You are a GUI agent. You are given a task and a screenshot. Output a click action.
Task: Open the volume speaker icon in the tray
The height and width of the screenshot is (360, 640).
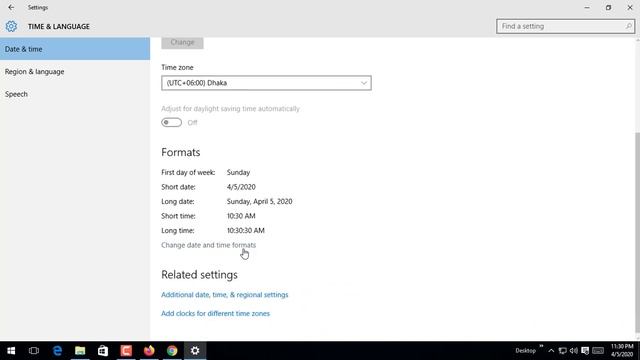click(573, 351)
